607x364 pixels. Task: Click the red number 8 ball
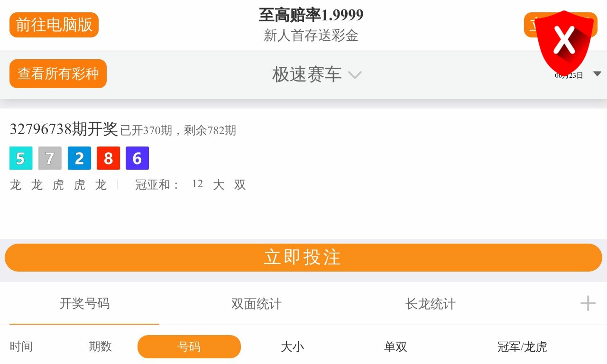coord(108,158)
